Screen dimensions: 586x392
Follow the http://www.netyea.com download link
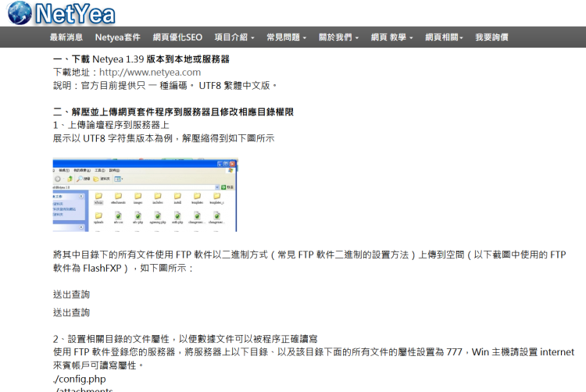point(150,72)
